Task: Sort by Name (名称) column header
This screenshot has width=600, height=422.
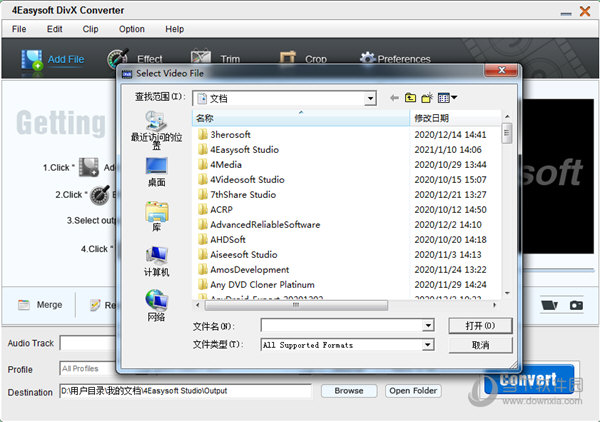Action: click(301, 118)
